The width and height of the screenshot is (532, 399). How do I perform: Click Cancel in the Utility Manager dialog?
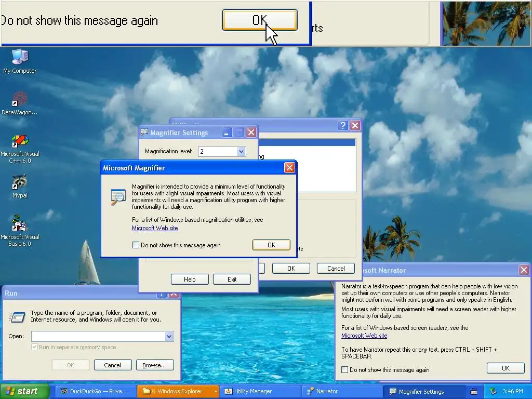[336, 269]
